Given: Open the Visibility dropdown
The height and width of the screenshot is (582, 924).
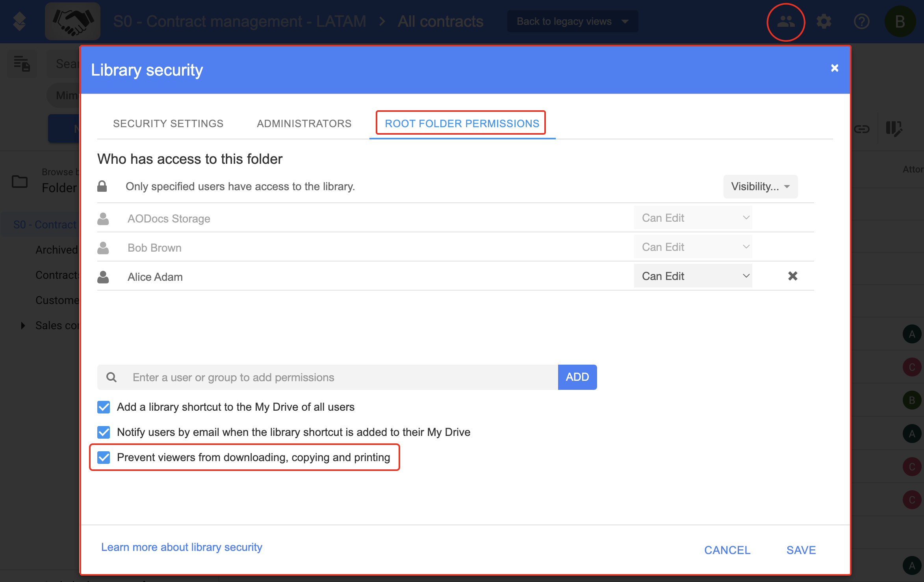Looking at the screenshot, I should pos(760,186).
